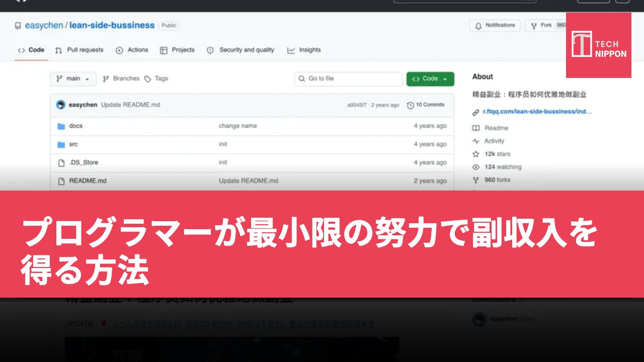
Task: Click the docs folder icon
Action: point(61,126)
